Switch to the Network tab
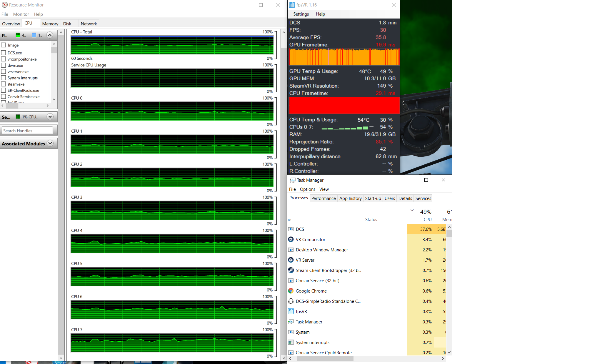607x364 pixels. pos(89,24)
